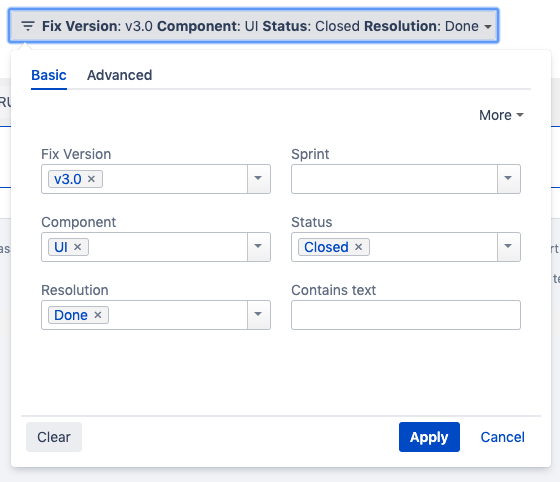560x482 pixels.
Task: Clear all filter fields
Action: pos(54,437)
